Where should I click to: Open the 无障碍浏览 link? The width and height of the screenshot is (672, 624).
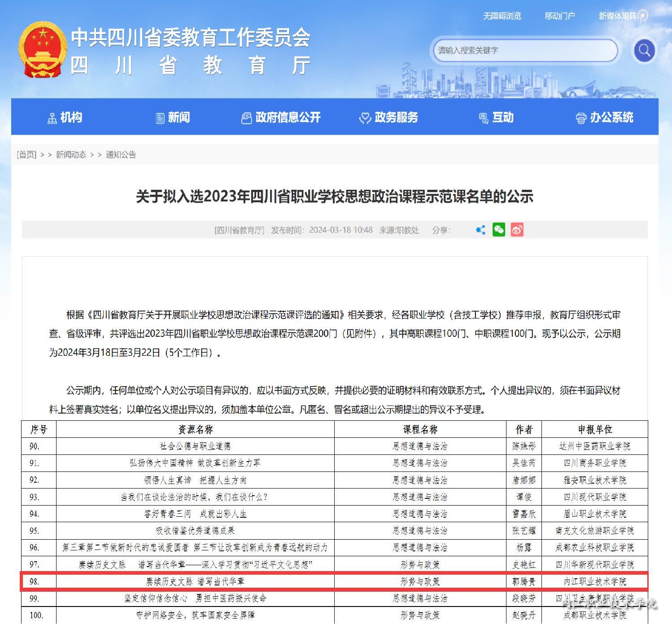(x=502, y=16)
